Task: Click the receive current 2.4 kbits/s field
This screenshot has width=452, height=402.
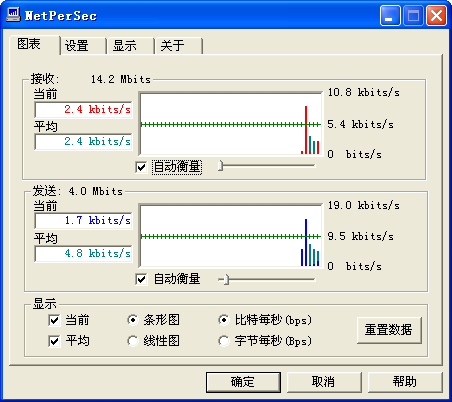Action: tap(83, 110)
